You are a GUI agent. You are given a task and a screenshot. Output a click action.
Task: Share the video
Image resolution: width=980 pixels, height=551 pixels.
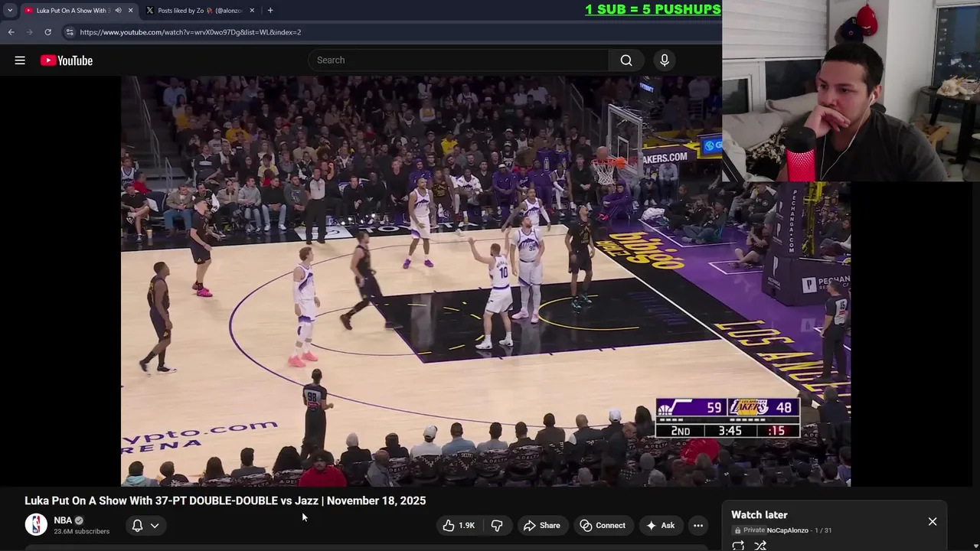542,526
